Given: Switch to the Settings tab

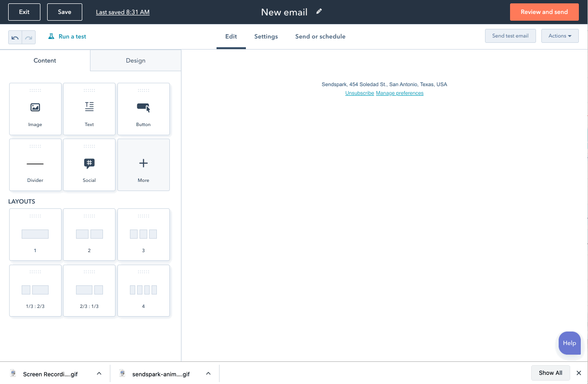Looking at the screenshot, I should coord(266,37).
